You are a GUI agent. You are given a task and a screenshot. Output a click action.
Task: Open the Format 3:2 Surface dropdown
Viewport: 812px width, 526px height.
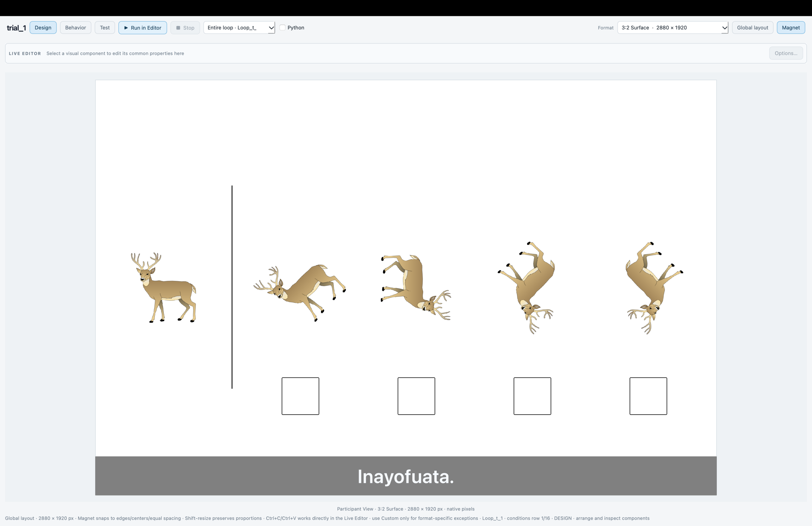673,28
